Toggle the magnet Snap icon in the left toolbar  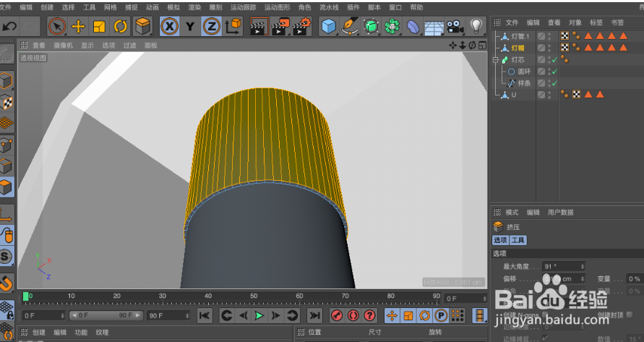7,283
